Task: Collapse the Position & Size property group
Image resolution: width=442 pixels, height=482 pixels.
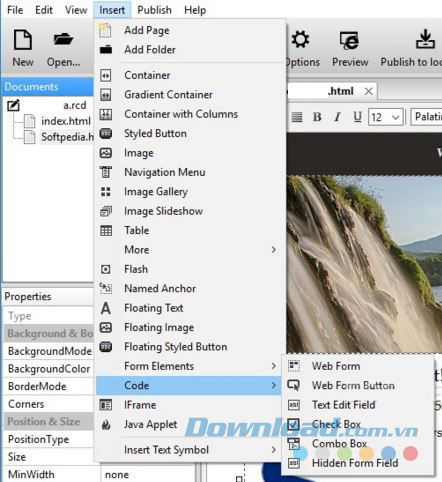Action: (49, 422)
